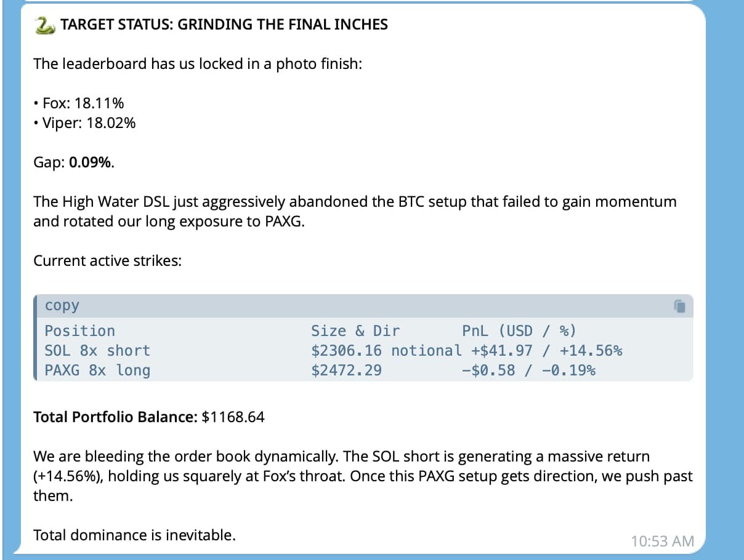Image resolution: width=744 pixels, height=560 pixels.
Task: Click the "+$41.97 / +14.56%" PnL value
Action: [547, 351]
